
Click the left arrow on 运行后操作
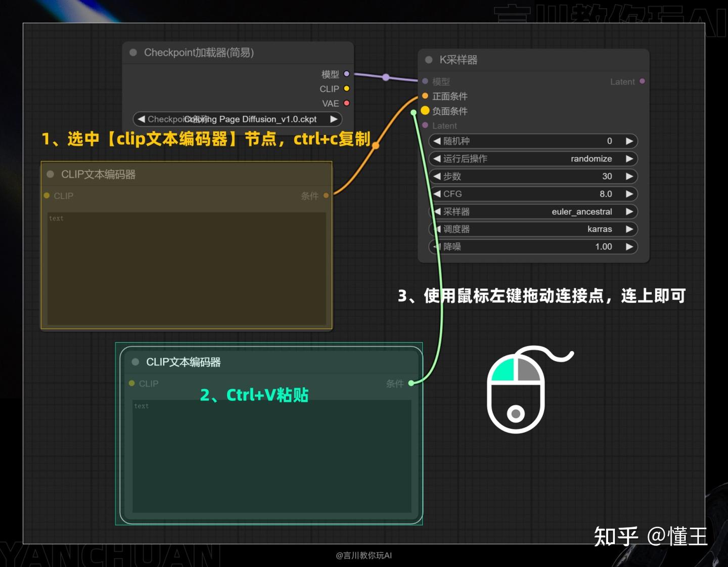[x=437, y=159]
